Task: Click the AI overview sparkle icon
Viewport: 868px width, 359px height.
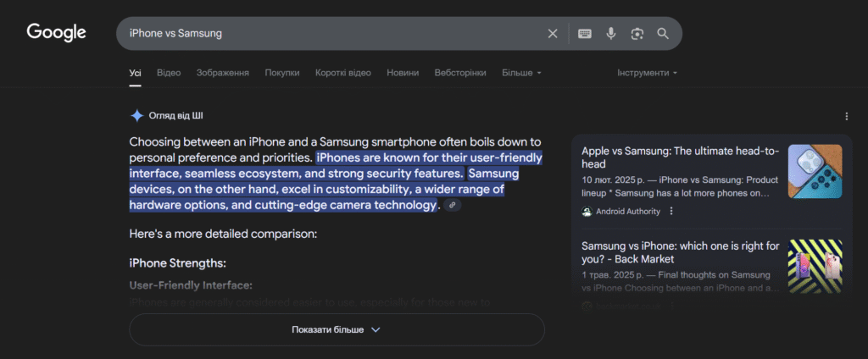Action: click(x=136, y=116)
